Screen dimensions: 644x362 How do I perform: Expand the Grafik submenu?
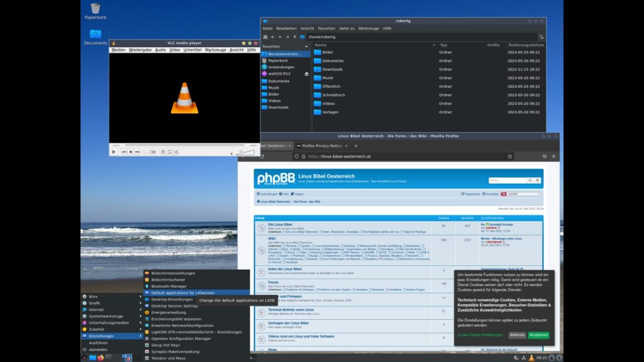point(112,303)
